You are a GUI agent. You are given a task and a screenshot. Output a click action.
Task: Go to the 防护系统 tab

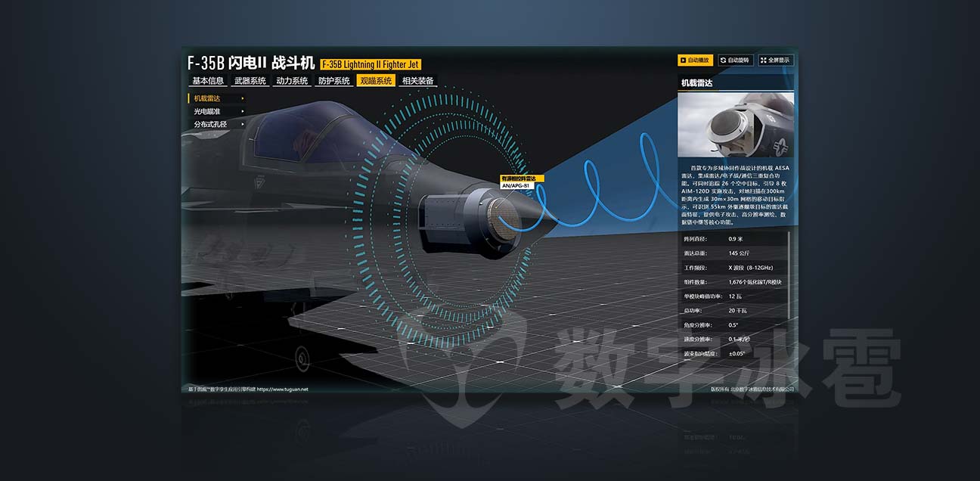click(333, 81)
